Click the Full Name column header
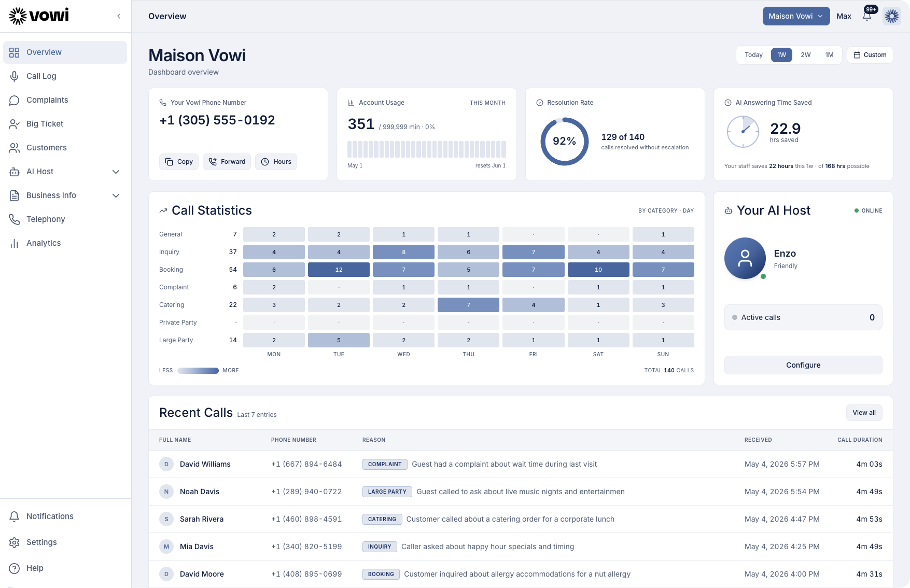The height and width of the screenshot is (588, 910). click(x=175, y=440)
